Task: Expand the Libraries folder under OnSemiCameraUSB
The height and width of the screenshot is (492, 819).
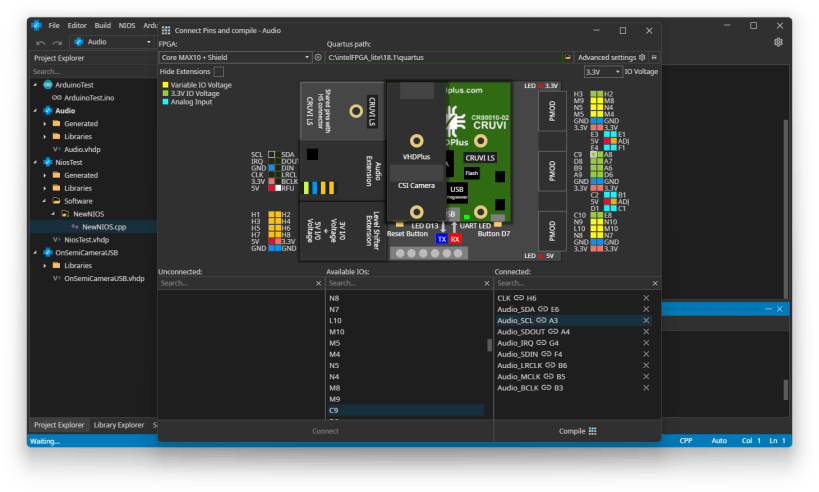Action: (x=44, y=266)
